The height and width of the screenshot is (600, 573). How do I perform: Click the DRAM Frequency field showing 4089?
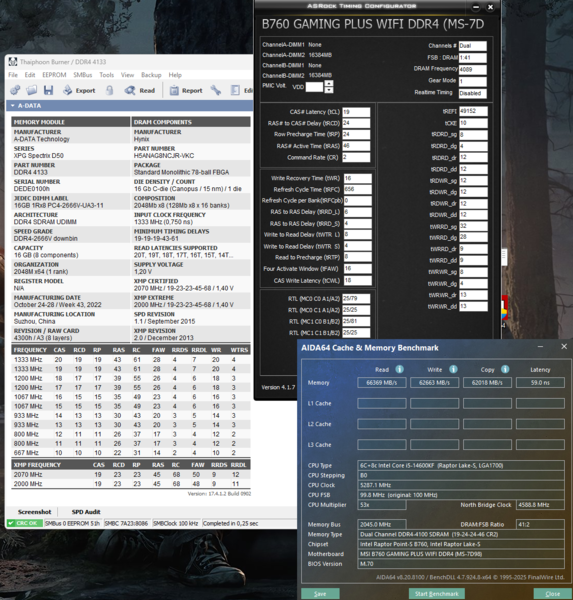point(473,69)
